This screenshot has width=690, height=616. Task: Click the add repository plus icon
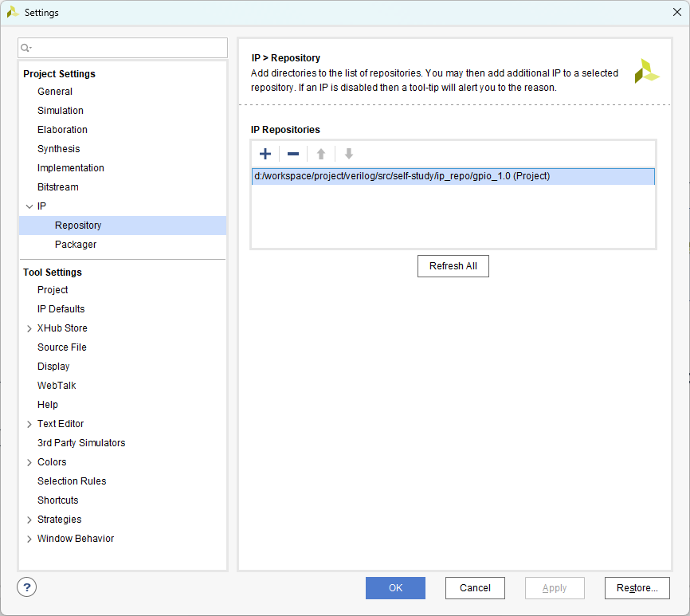point(265,154)
